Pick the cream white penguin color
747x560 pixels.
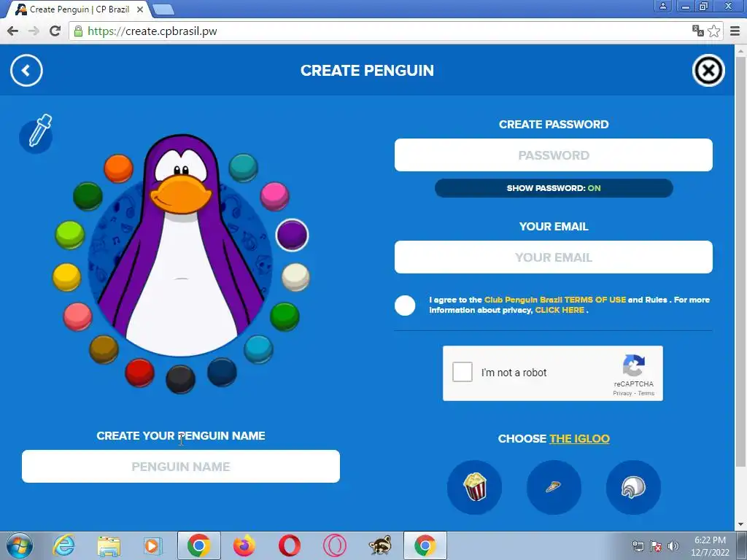(x=295, y=276)
